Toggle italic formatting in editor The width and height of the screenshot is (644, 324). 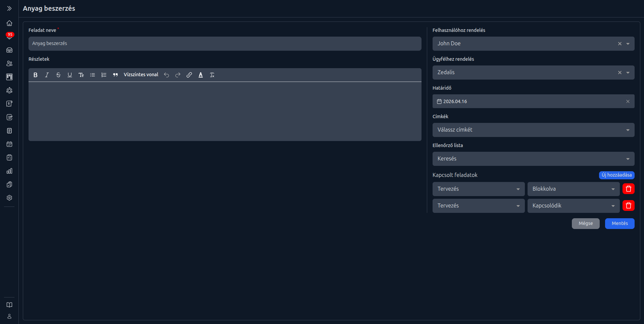pyautogui.click(x=47, y=75)
